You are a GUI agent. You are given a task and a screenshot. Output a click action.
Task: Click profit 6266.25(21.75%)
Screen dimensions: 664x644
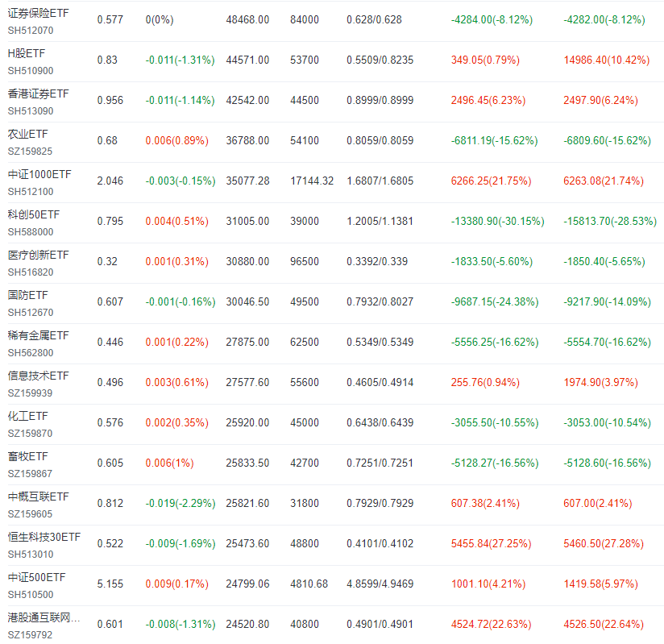click(x=492, y=181)
